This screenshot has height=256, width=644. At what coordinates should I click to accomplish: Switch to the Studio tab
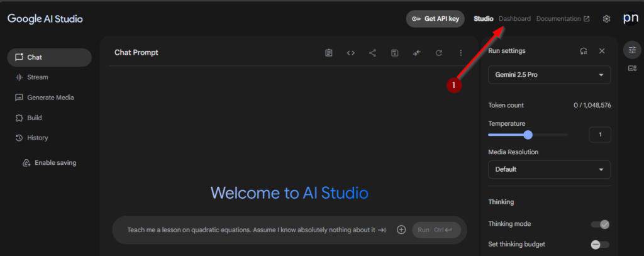pyautogui.click(x=484, y=19)
